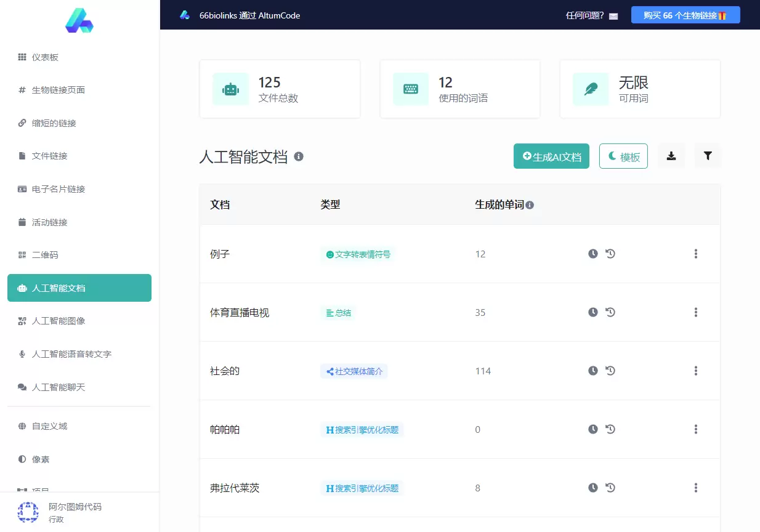Open three-dot menu for 体育直播电视 row

coord(696,312)
